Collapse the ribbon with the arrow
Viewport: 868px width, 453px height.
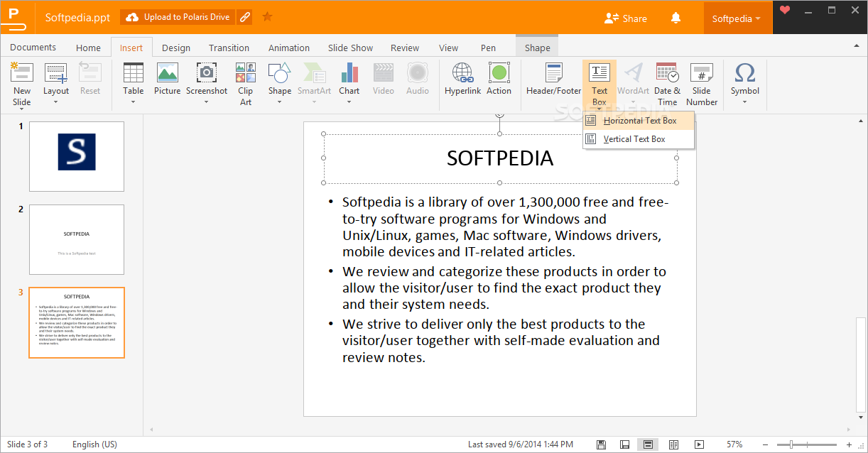click(856, 46)
